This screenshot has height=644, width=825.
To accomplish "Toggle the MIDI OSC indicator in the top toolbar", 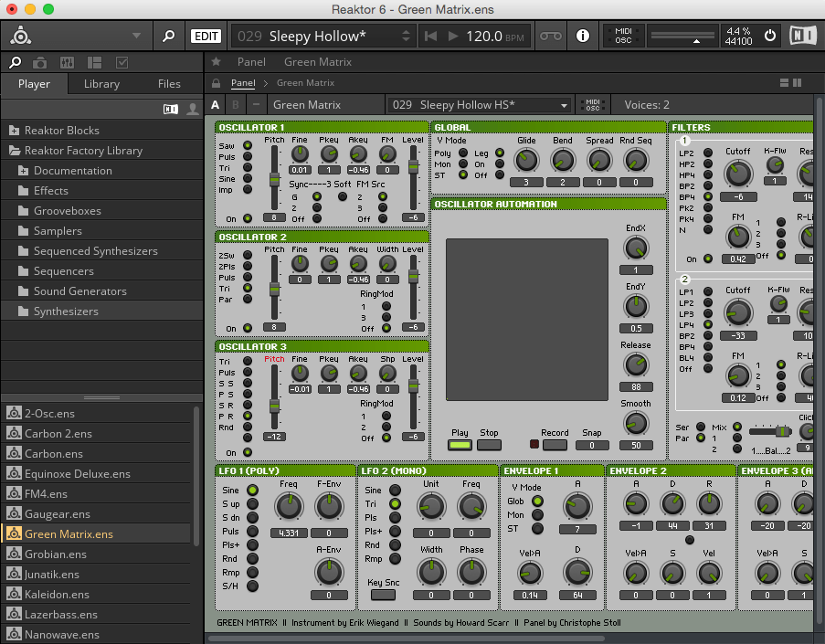I will (x=623, y=36).
